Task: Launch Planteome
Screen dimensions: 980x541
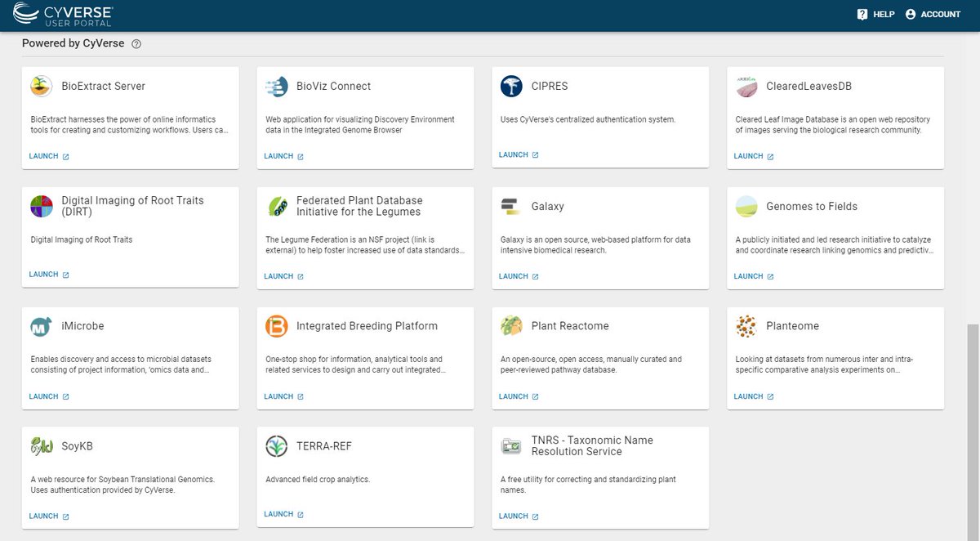Action: [755, 396]
